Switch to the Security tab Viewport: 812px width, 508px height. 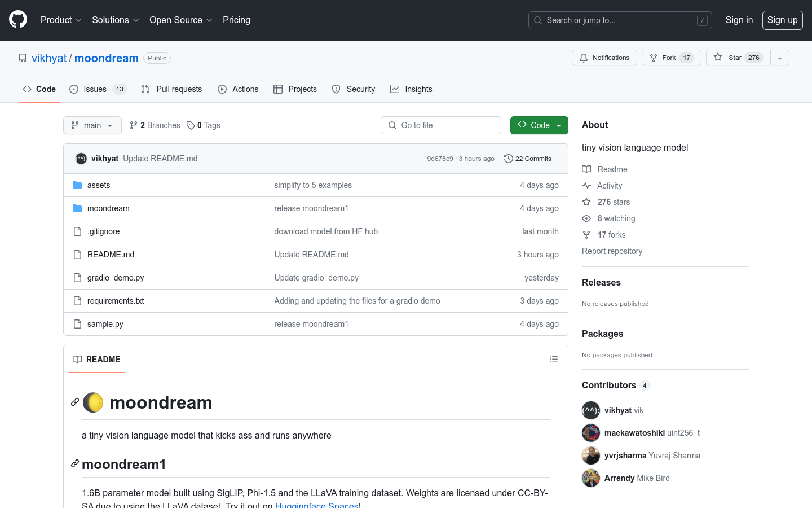pyautogui.click(x=354, y=89)
